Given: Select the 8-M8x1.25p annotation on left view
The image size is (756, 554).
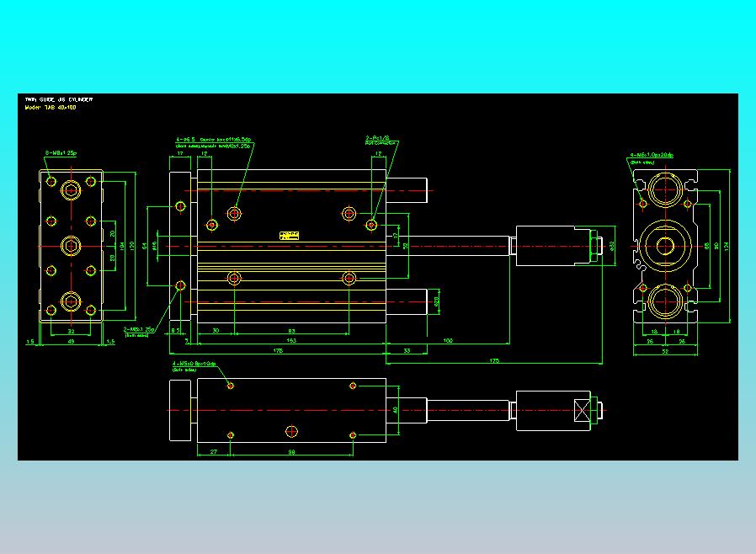Looking at the screenshot, I should point(61,152).
